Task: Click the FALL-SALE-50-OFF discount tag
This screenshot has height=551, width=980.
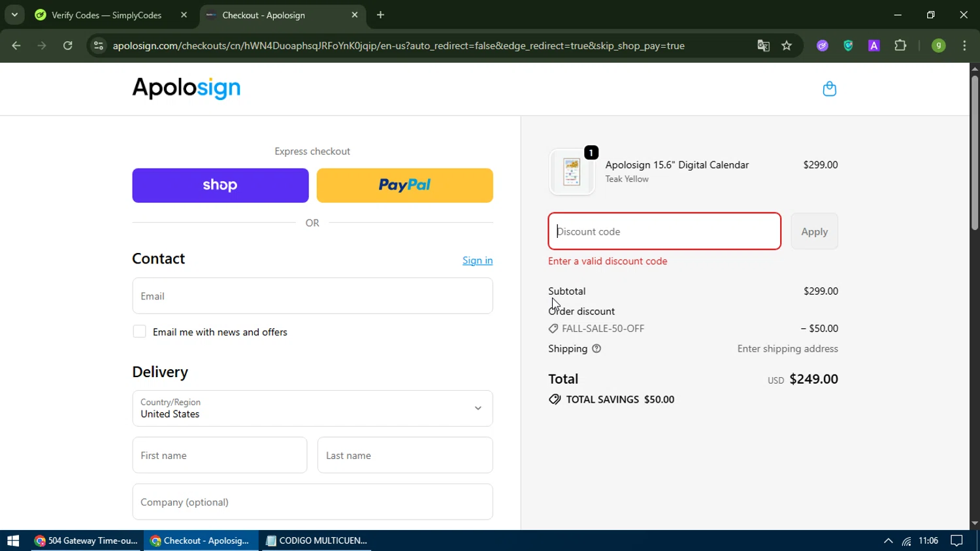Action: 596,329
